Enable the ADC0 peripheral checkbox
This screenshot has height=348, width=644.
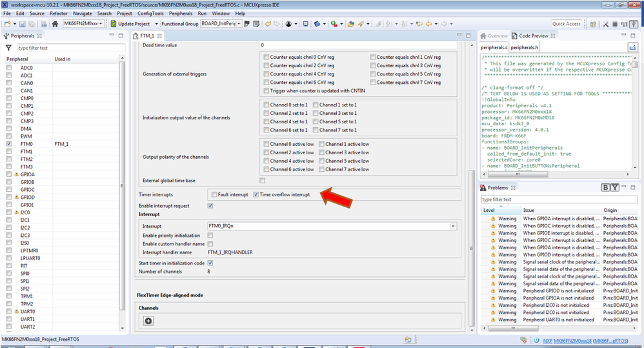tap(8, 68)
